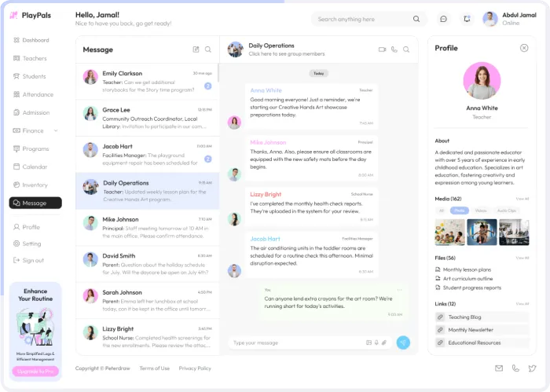
Task: Open the chat bubble icon in top bar
Action: [x=443, y=19]
